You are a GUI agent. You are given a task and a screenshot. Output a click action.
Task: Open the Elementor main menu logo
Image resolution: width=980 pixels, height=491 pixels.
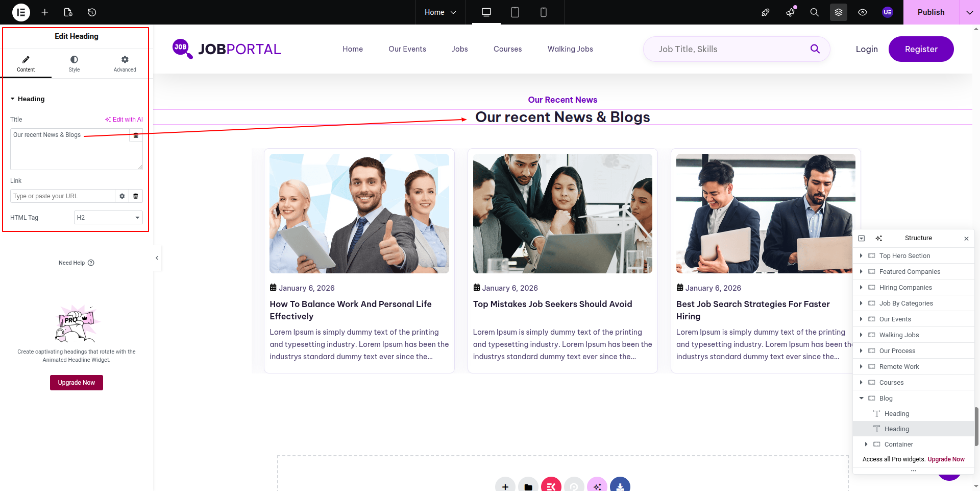pyautogui.click(x=21, y=12)
